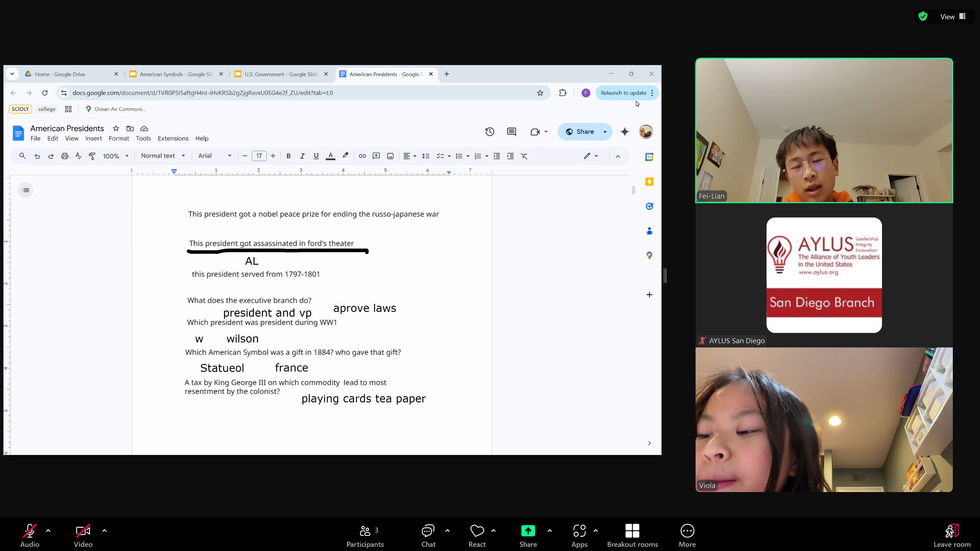Ask Gemini using the sparkle icon

point(625,132)
